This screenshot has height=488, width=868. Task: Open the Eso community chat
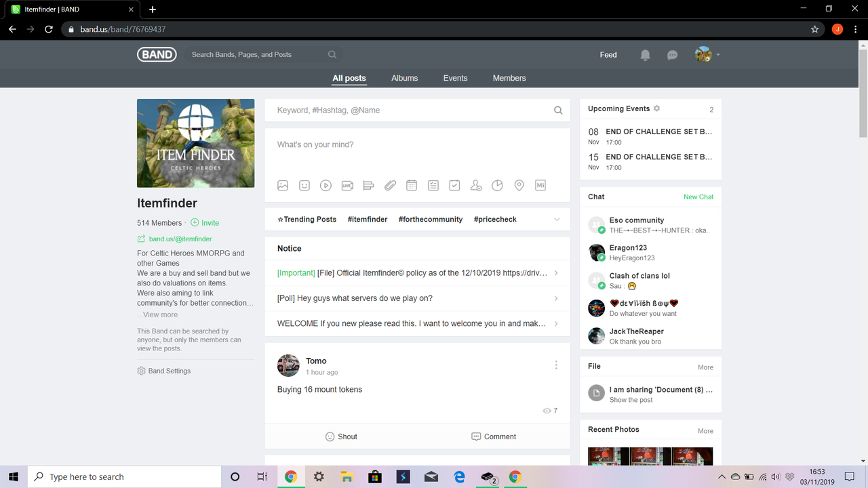pos(650,225)
